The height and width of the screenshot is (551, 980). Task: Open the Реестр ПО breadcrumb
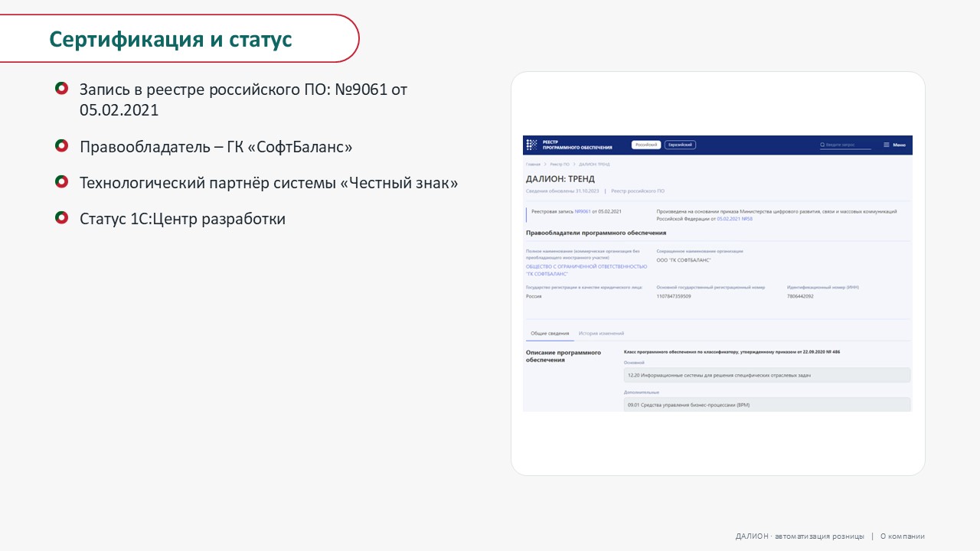tap(560, 165)
